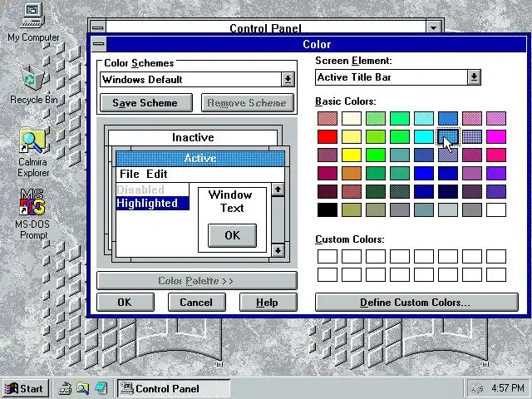Click the cyan monitor taskbar quick launch icon

[101, 388]
